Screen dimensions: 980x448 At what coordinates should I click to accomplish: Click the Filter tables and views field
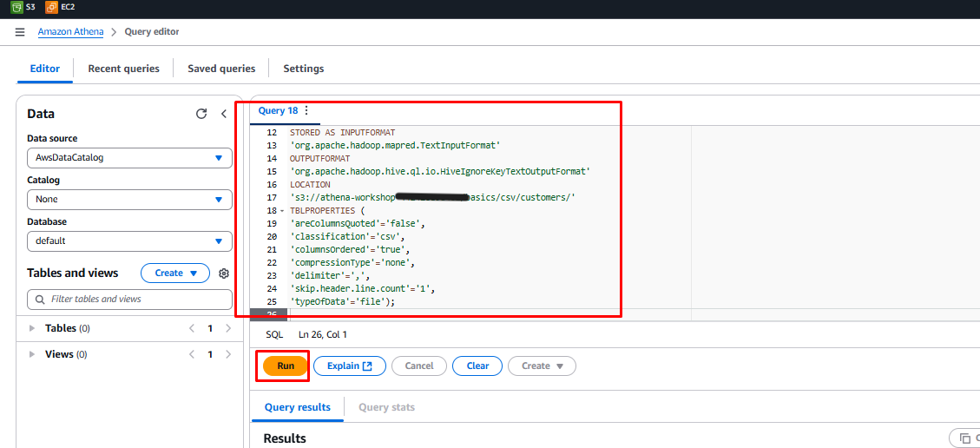(129, 300)
